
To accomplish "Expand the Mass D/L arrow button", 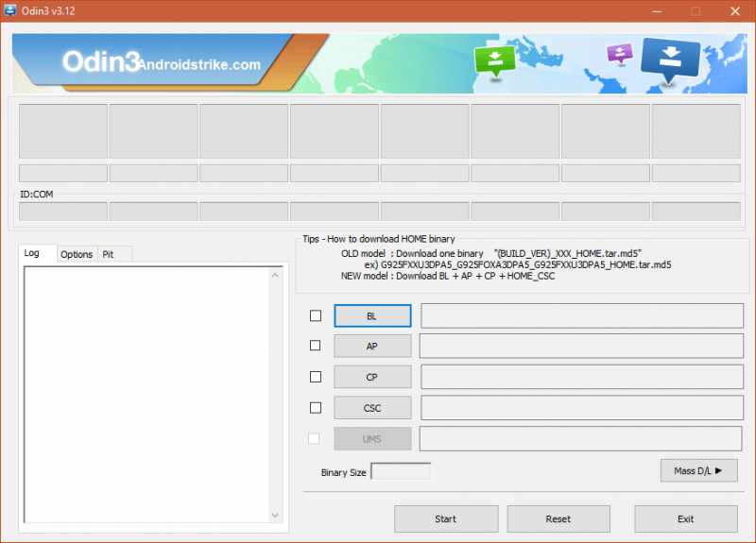I will click(698, 470).
